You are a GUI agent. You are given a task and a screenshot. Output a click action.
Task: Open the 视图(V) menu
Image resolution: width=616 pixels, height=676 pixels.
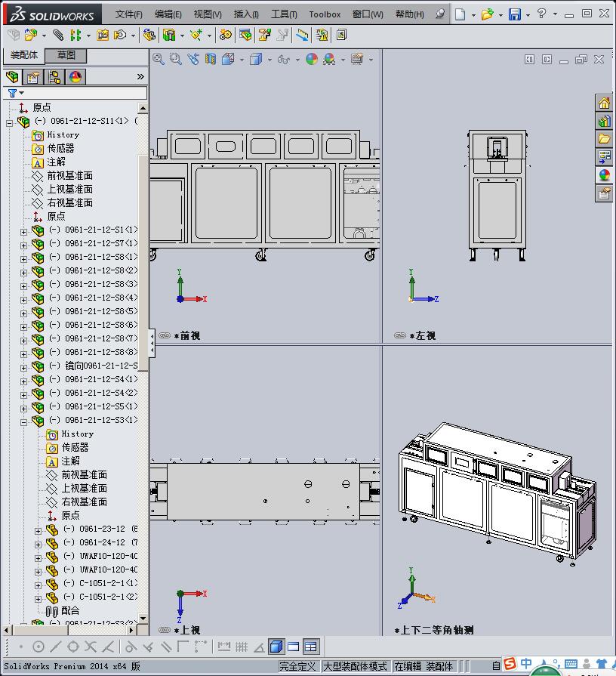coord(208,14)
